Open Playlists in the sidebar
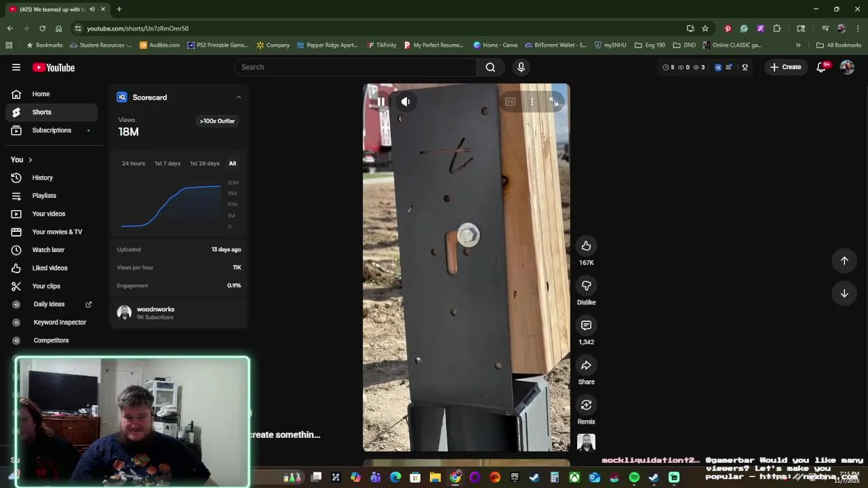868x488 pixels. tap(52, 196)
